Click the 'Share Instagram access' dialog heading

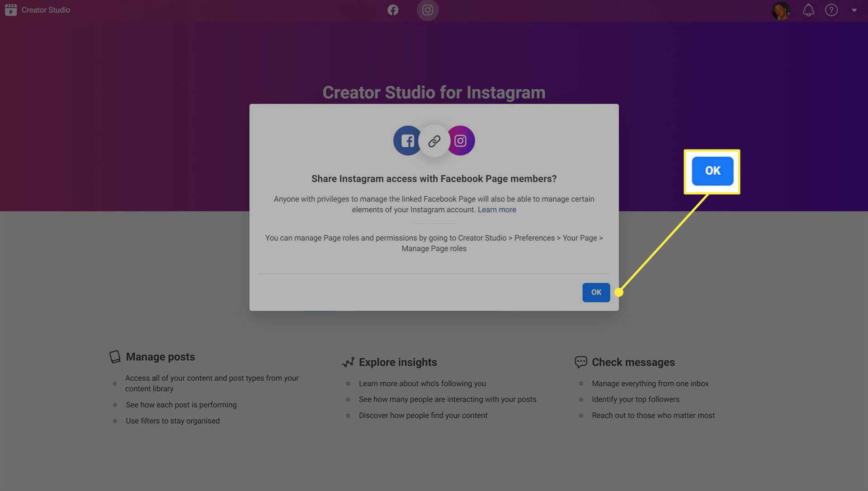tap(434, 179)
